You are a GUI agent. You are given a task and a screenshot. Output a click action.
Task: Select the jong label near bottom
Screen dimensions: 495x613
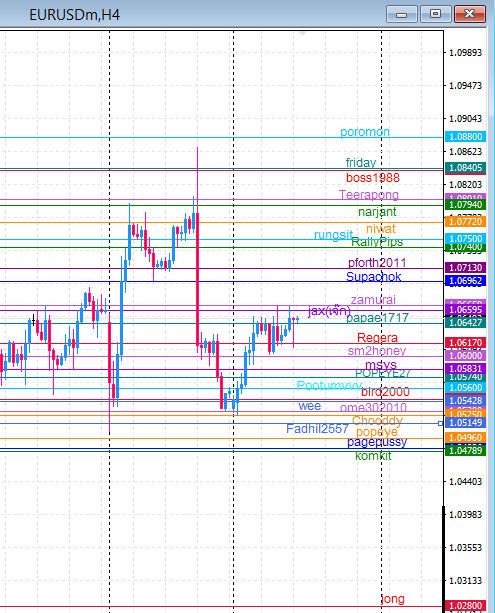click(393, 599)
